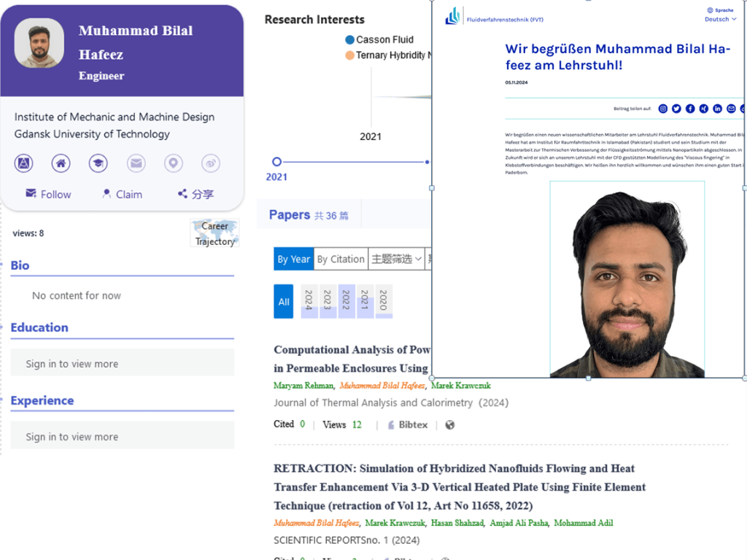Click Bibtex link for first paper

pos(407,424)
